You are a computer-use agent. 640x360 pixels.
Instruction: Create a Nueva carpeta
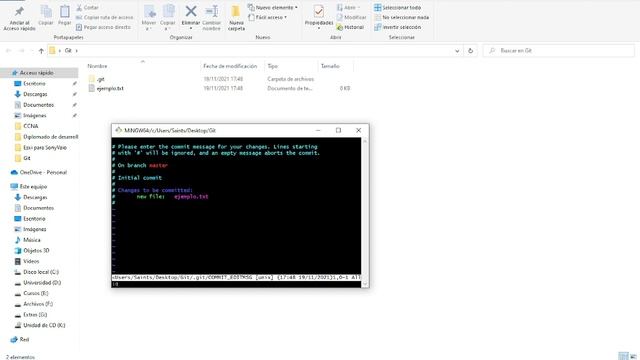(236, 17)
